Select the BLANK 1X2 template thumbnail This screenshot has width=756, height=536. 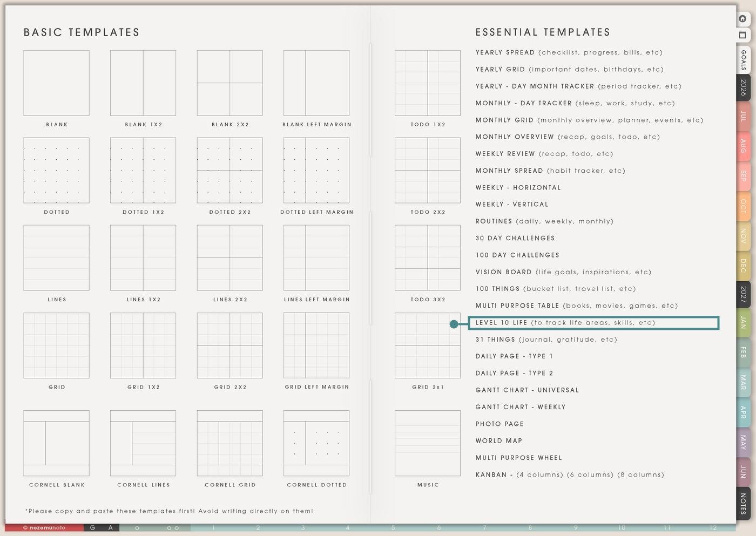[x=143, y=83]
